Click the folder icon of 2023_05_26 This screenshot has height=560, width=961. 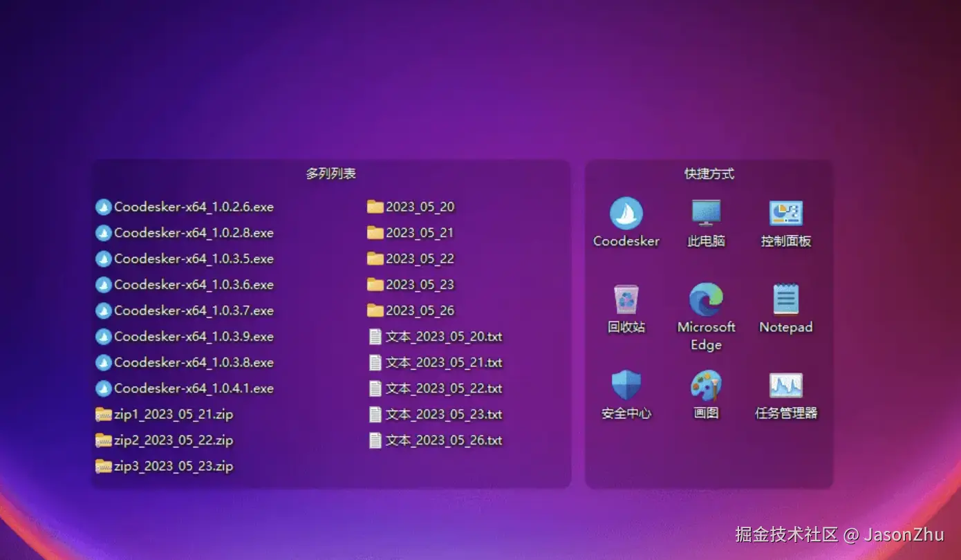tap(375, 310)
